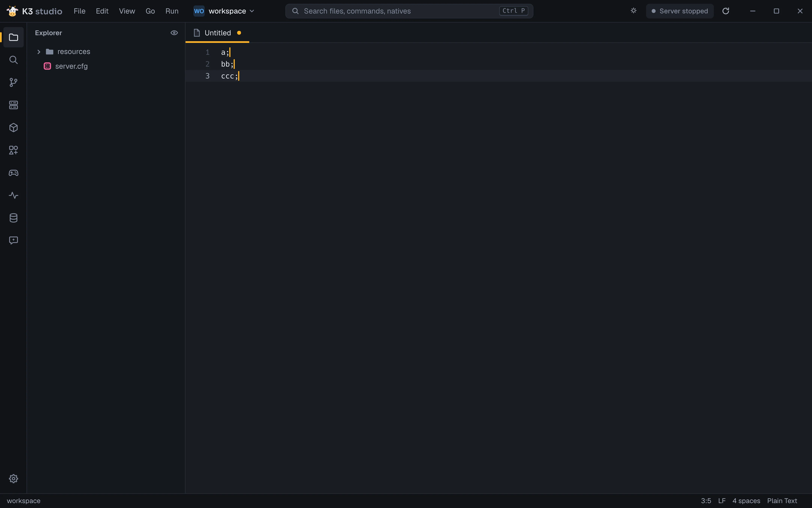The width and height of the screenshot is (812, 508).
Task: Change line ending via LF status item
Action: [722, 501]
